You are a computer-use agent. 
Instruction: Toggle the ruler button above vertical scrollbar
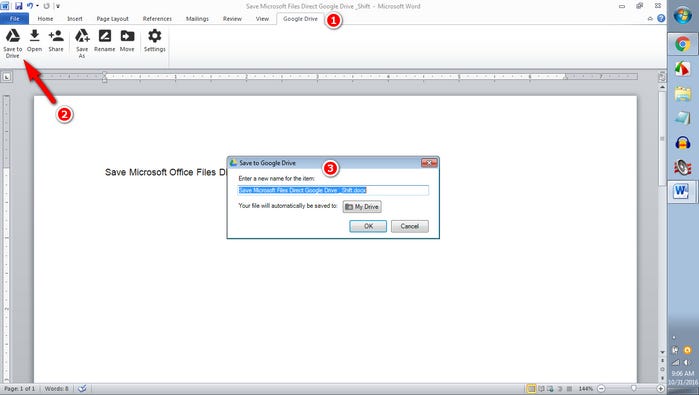point(662,77)
